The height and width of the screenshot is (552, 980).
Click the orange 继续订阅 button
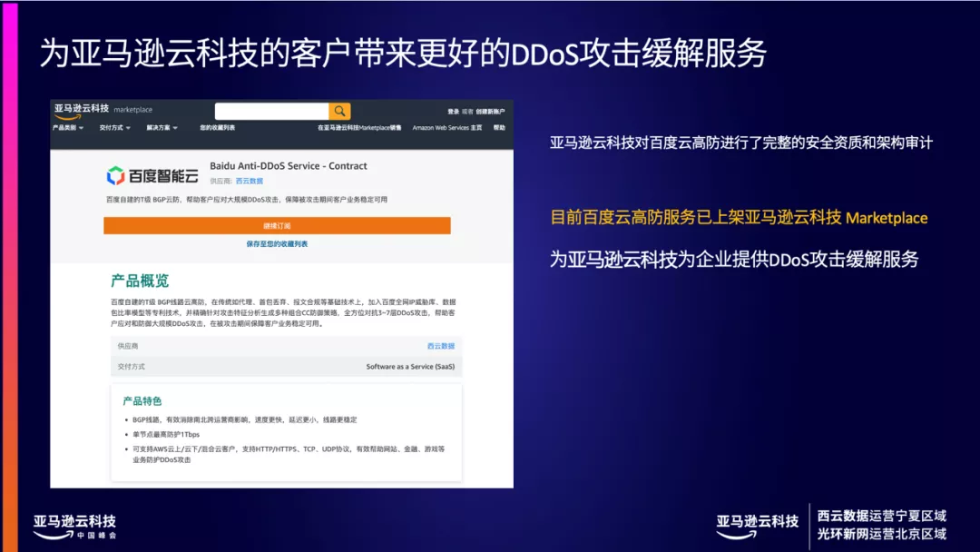(x=277, y=226)
